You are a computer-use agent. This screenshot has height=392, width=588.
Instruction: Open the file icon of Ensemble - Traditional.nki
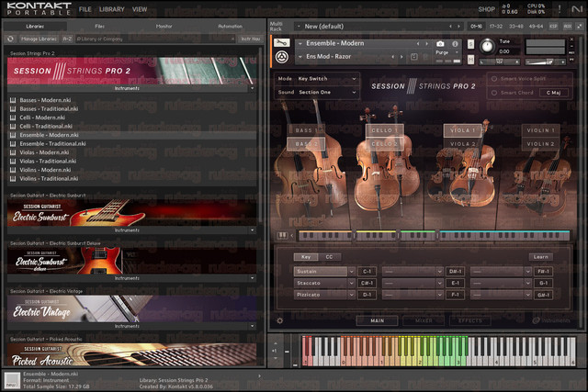tap(13, 143)
